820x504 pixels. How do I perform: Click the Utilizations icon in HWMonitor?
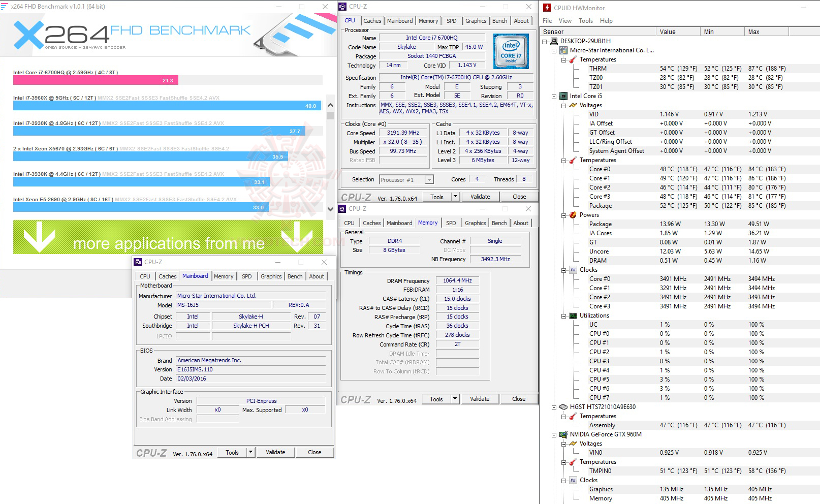pos(573,316)
